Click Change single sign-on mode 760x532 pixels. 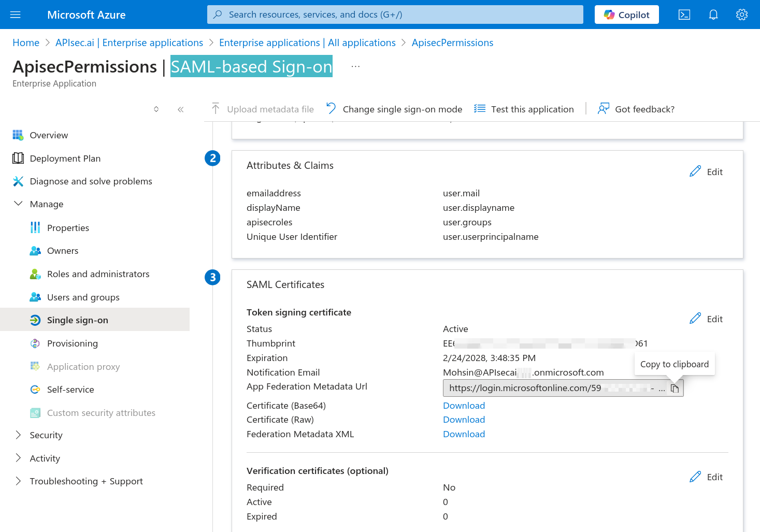click(x=394, y=109)
